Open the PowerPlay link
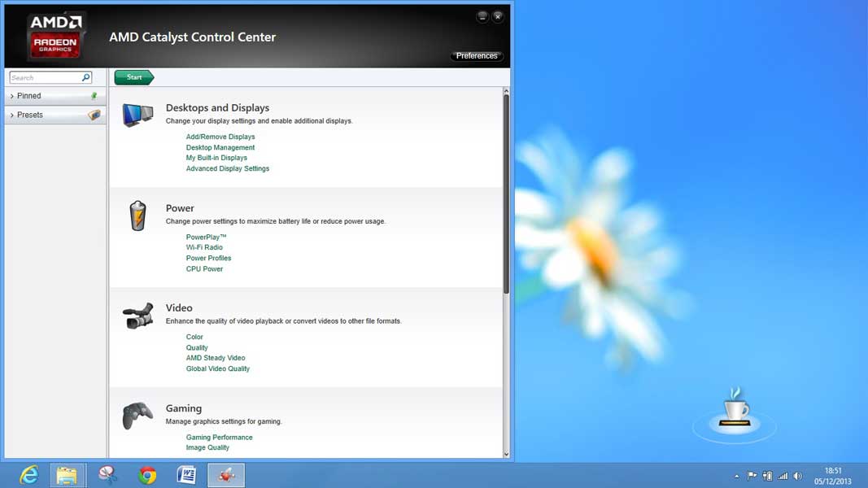868x488 pixels. 206,237
